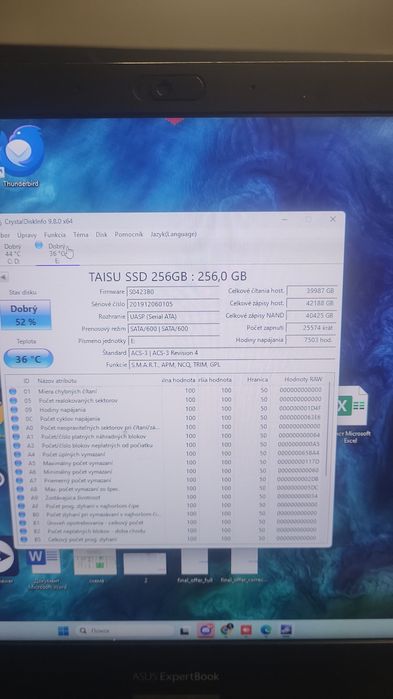
Task: Click the Celkové zápisy host value 42188 GB
Action: tap(311, 303)
